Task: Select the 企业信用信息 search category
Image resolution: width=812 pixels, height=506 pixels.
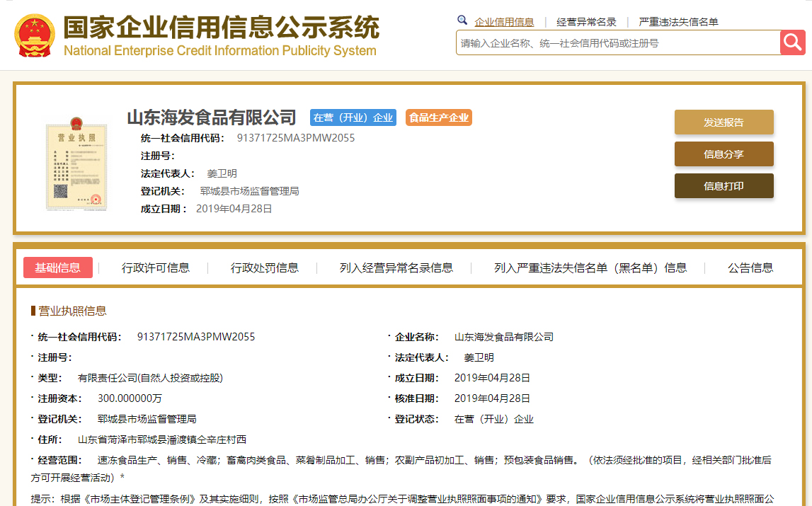Action: click(x=504, y=22)
